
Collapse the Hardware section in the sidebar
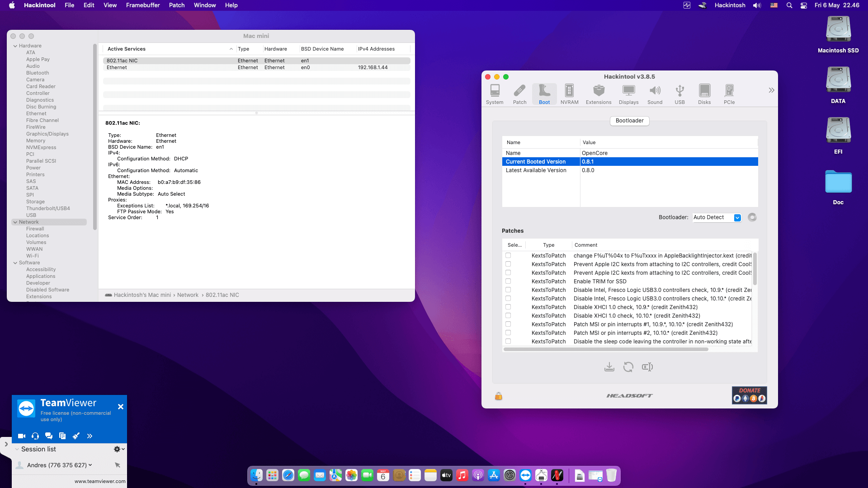[15, 46]
